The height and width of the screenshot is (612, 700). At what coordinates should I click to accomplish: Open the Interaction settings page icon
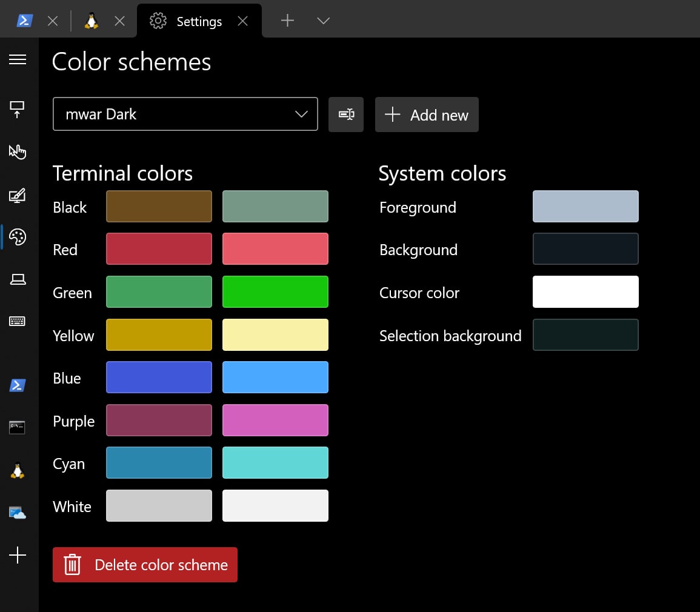coord(18,151)
